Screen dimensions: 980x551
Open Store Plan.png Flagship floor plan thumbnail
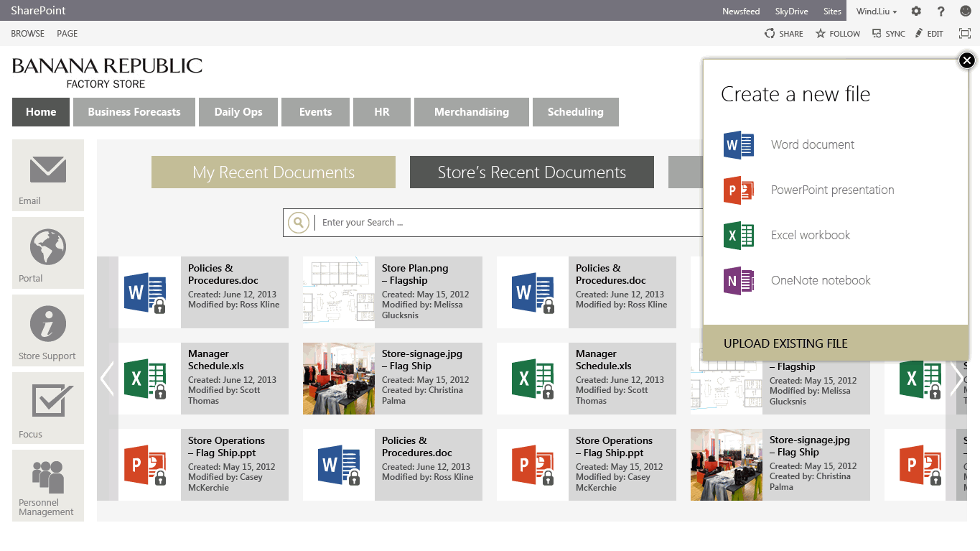tap(339, 292)
